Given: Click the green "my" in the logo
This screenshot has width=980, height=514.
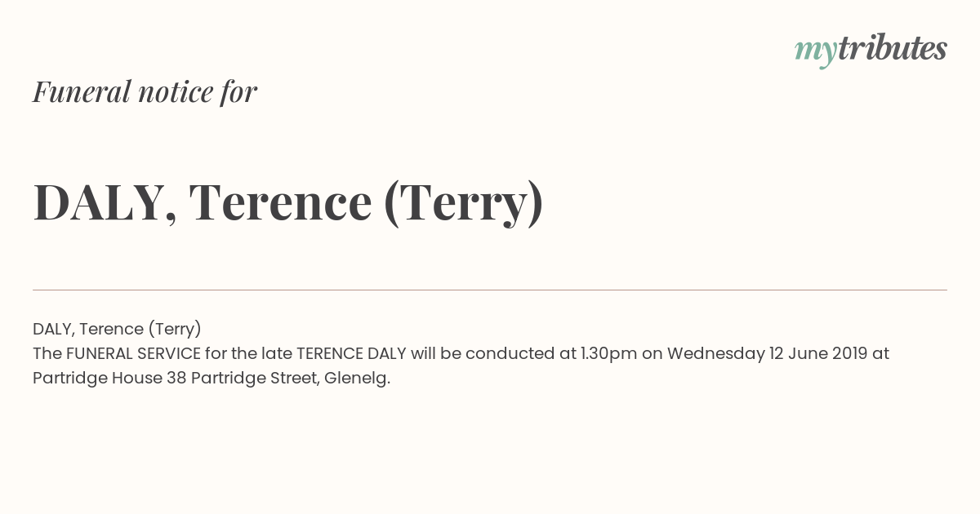Looking at the screenshot, I should pyautogui.click(x=815, y=52).
